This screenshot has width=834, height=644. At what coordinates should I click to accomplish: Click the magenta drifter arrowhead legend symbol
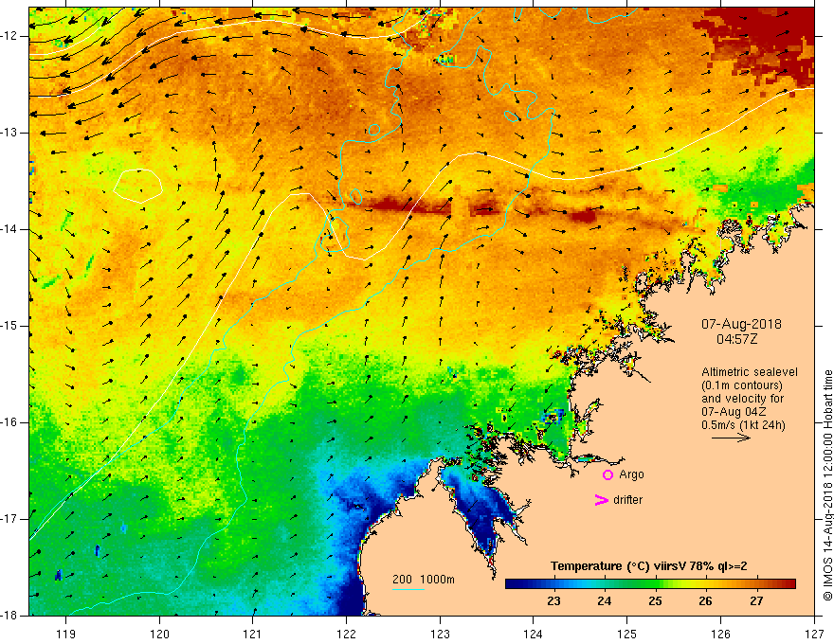601,500
